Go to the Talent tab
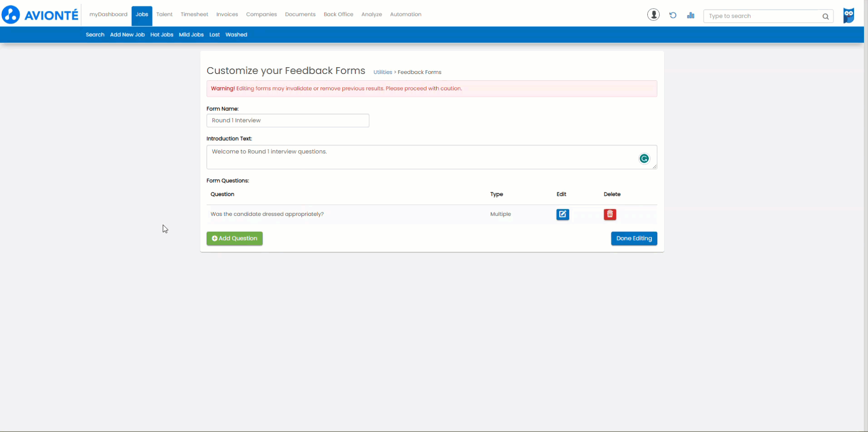The width and height of the screenshot is (868, 432). [164, 15]
